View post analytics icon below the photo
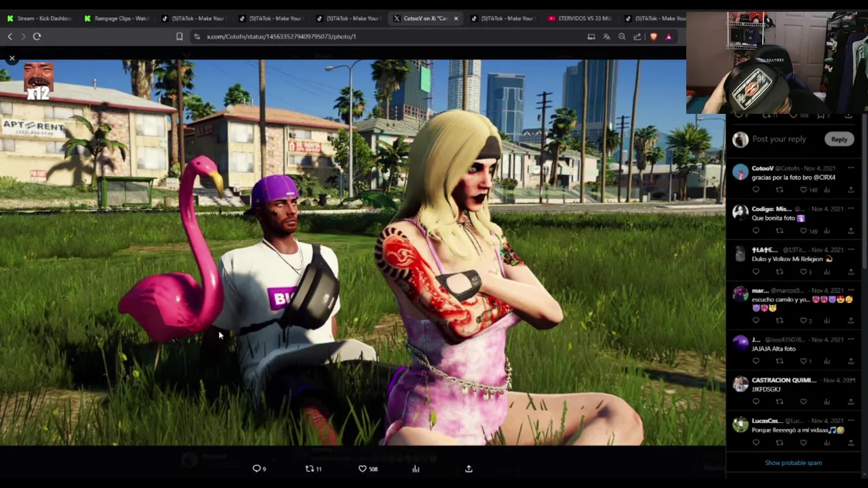The image size is (868, 488). pos(416,468)
